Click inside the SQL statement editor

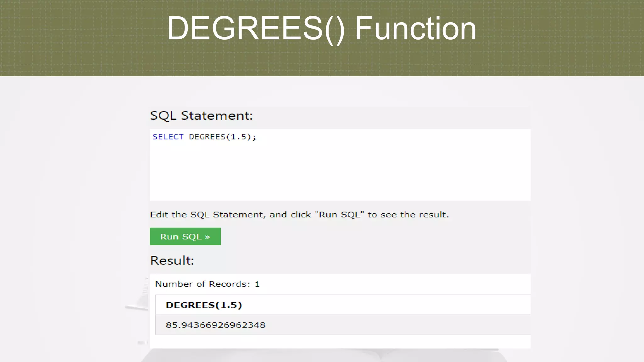tap(340, 165)
